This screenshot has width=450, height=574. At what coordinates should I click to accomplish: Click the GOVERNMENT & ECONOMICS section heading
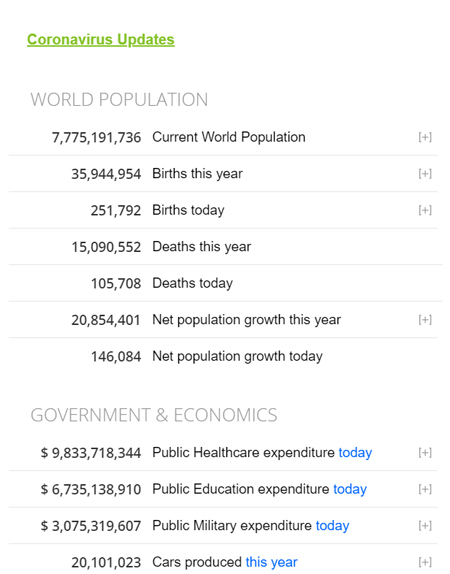point(154,415)
